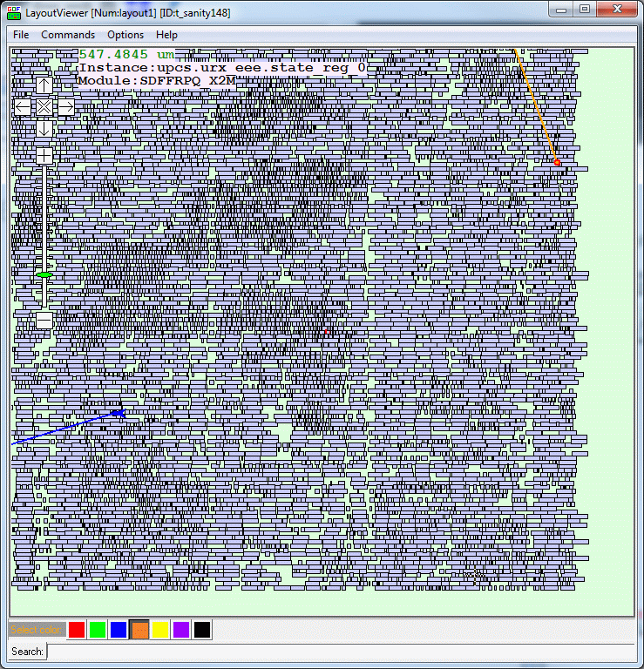Open the Commands menu
The height and width of the screenshot is (669, 644).
point(68,35)
